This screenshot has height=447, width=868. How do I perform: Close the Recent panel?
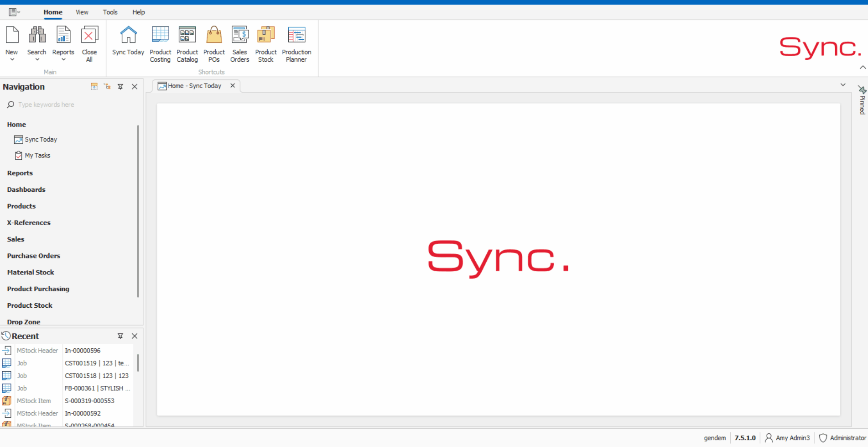click(135, 336)
